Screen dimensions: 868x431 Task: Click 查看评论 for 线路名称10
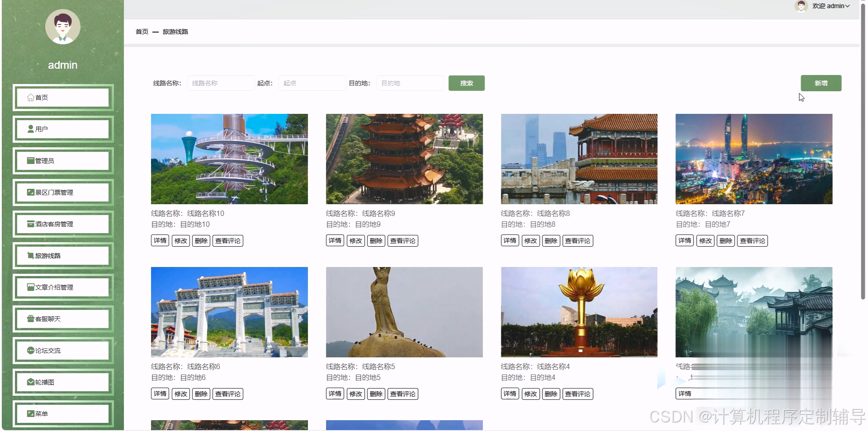tap(228, 241)
